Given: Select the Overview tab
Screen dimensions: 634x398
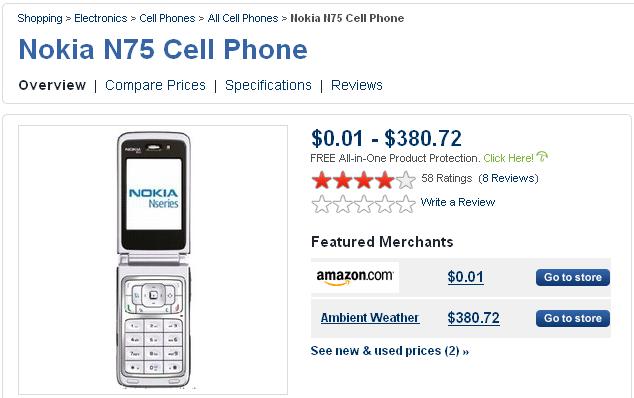Looking at the screenshot, I should click(x=52, y=85).
